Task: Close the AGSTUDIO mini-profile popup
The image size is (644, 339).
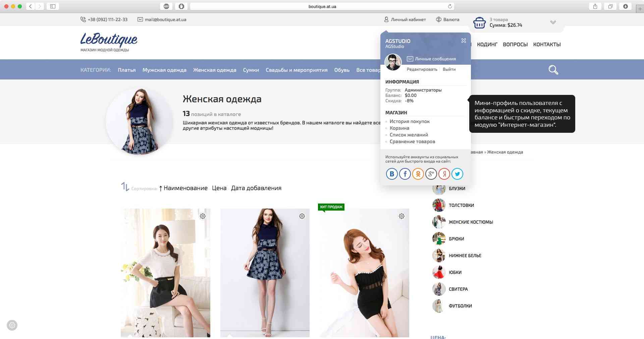Action: click(464, 41)
